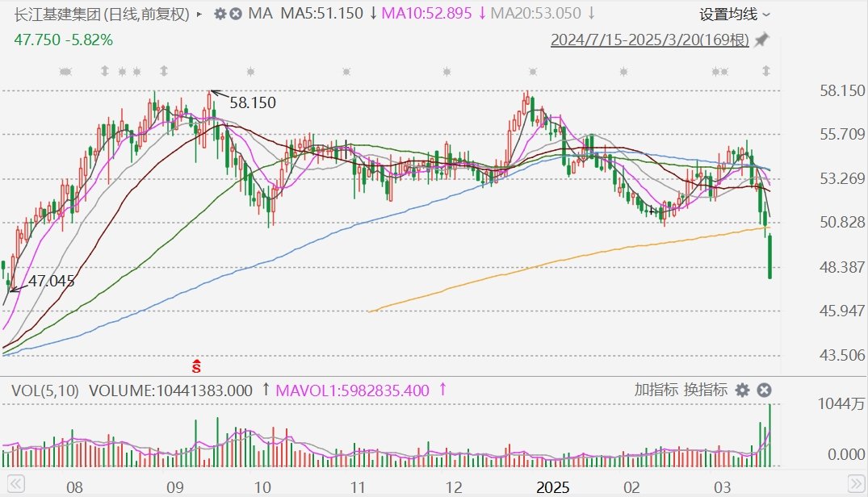Image resolution: width=868 pixels, height=497 pixels.
Task: Click the 加指标 button
Action: pos(656,390)
